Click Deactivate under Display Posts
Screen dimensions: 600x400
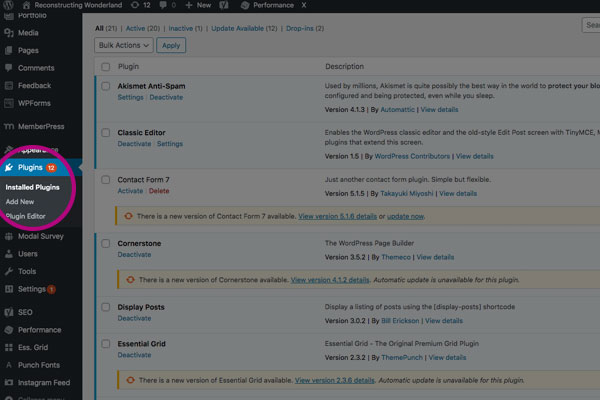click(x=134, y=318)
